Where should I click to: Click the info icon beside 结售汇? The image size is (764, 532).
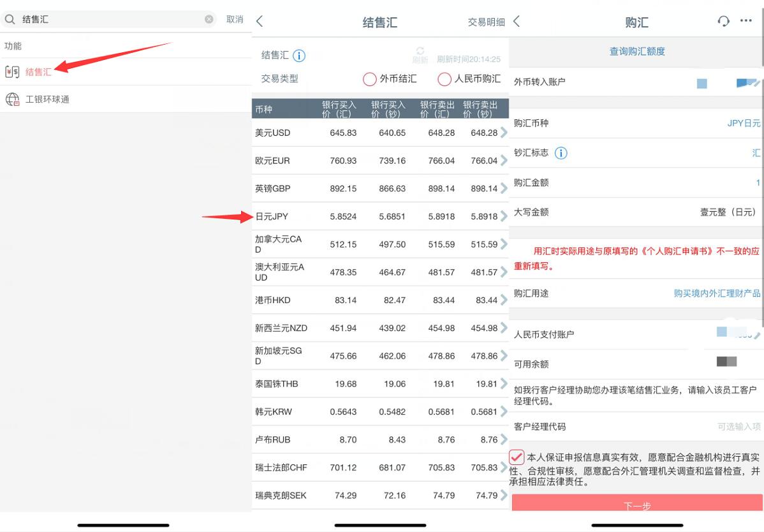click(299, 55)
